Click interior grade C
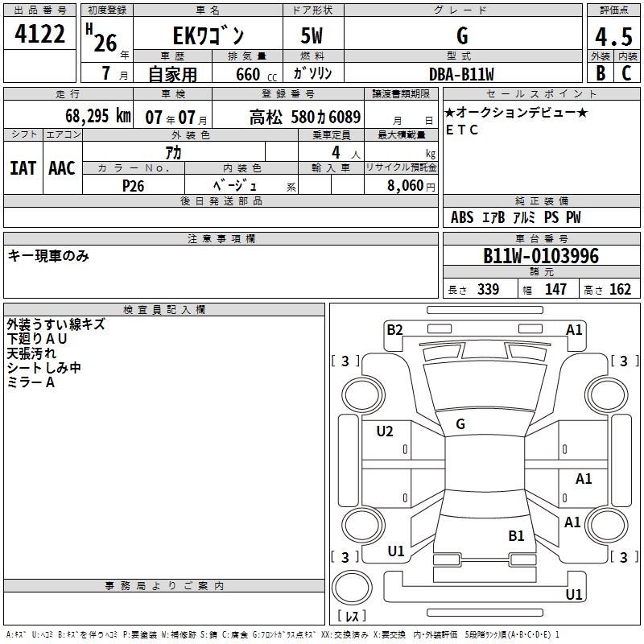The image size is (644, 644). tap(626, 73)
